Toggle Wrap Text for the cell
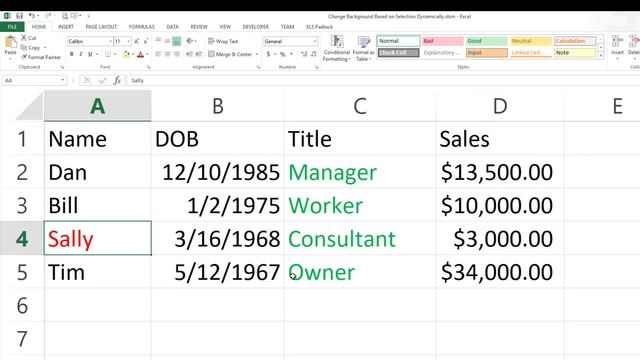The height and width of the screenshot is (360, 640). tap(223, 41)
